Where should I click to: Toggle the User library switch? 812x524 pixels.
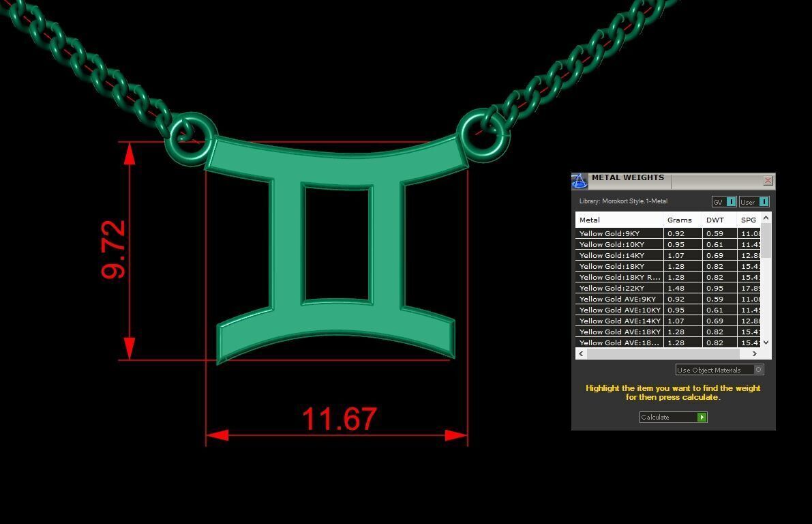click(x=754, y=202)
